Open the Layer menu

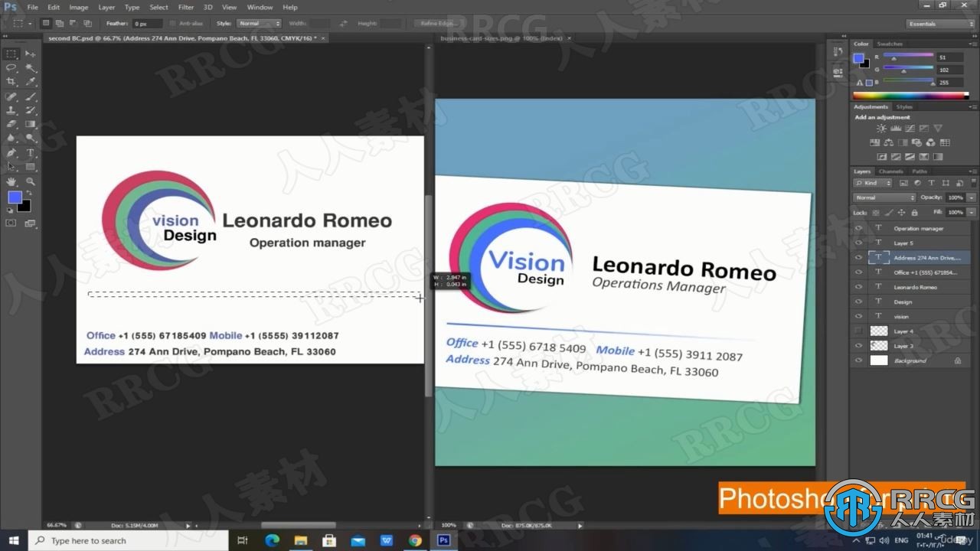[106, 7]
